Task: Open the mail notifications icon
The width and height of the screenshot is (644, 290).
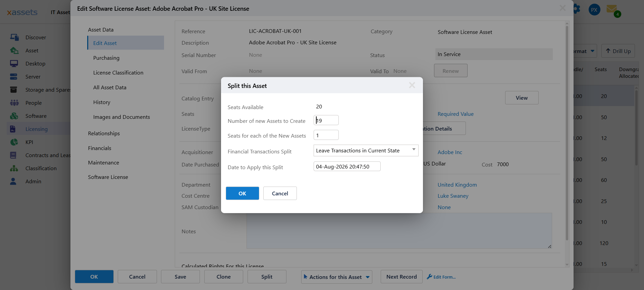Action: pyautogui.click(x=612, y=9)
